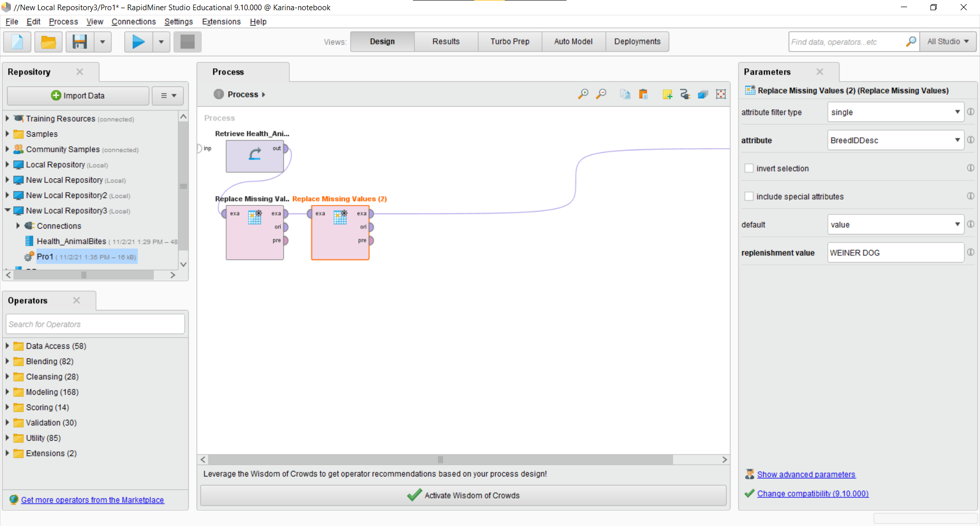
Task: Switch to the Results view
Action: pos(446,41)
